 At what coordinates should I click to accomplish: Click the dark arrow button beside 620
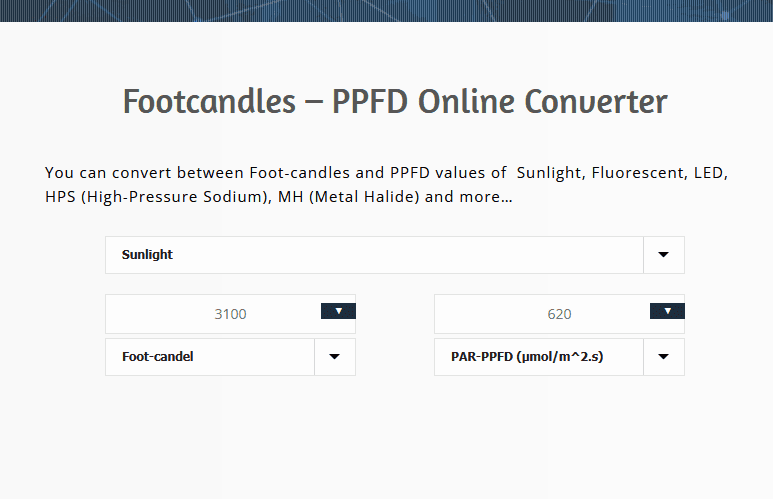click(667, 311)
